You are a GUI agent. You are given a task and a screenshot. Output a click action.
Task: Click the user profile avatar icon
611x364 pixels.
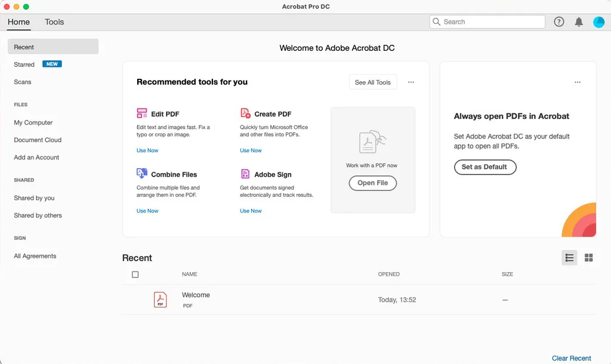pyautogui.click(x=598, y=21)
